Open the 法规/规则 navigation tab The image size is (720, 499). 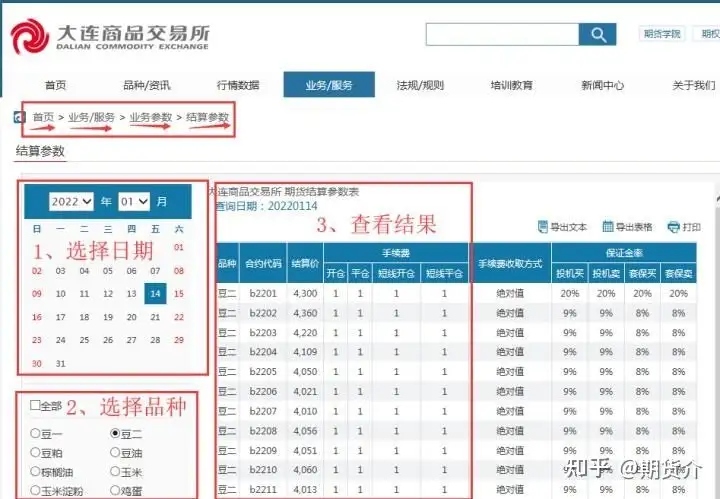point(420,85)
